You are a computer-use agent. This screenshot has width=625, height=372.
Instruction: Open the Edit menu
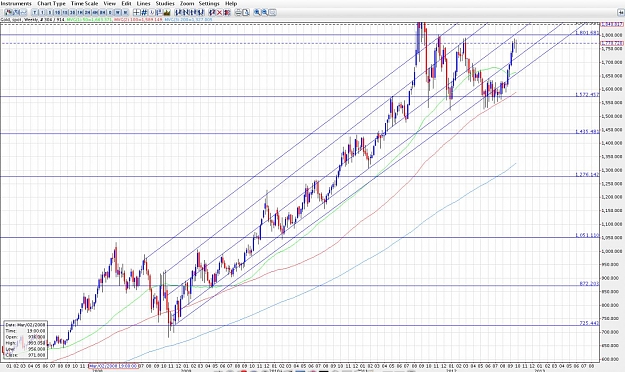126,3
